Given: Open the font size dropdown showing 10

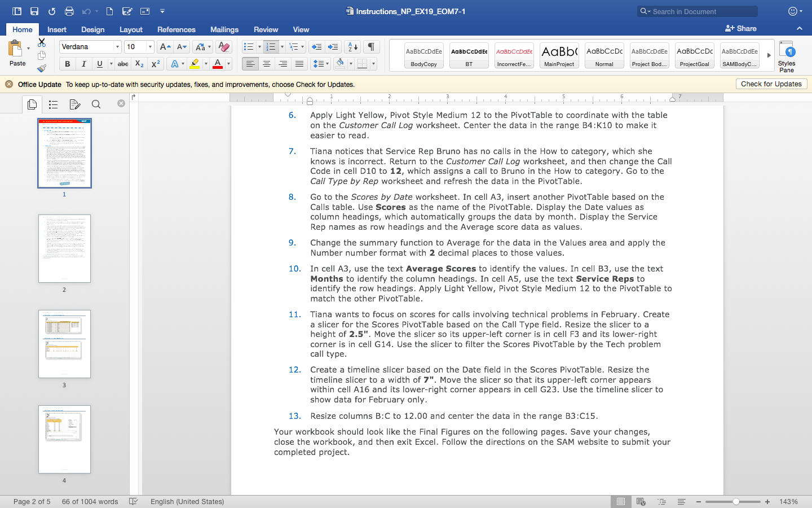Looking at the screenshot, I should [x=150, y=46].
